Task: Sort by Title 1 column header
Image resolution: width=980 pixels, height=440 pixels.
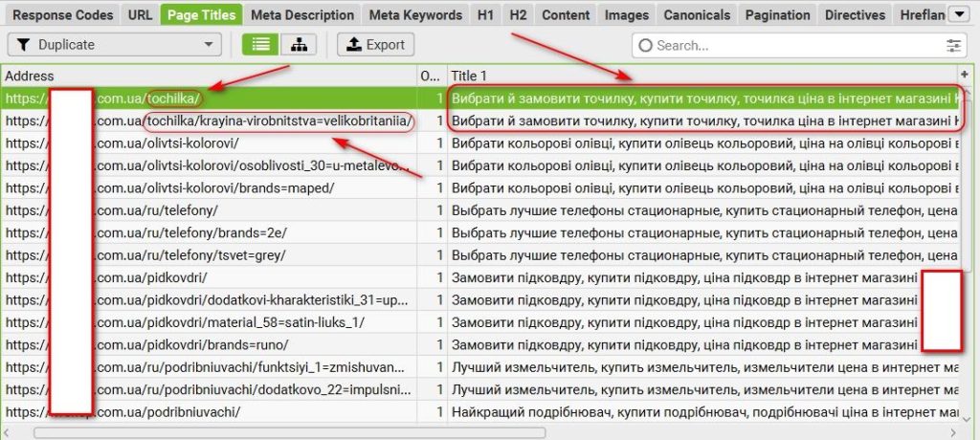Action: (702, 76)
